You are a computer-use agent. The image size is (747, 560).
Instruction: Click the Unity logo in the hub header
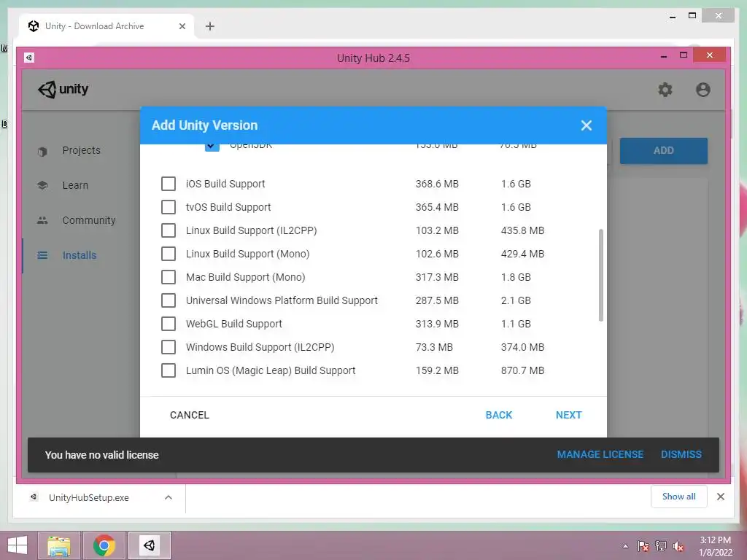click(63, 89)
